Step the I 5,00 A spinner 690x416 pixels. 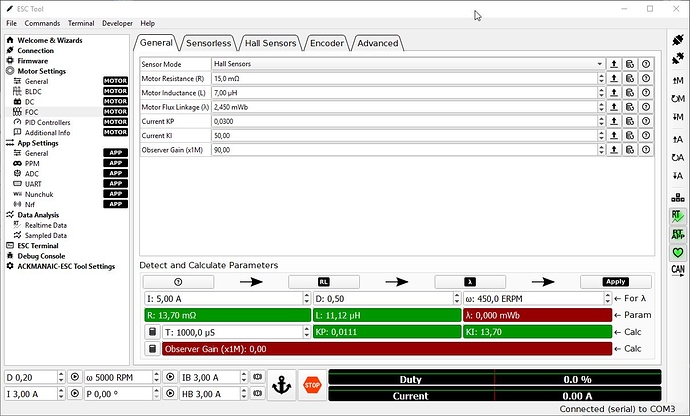tap(305, 298)
